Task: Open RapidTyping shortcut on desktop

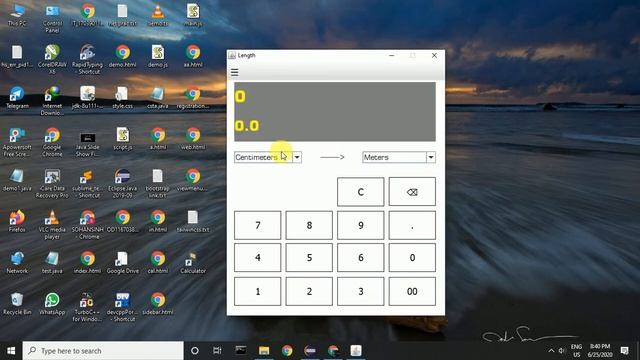Action: [x=87, y=60]
